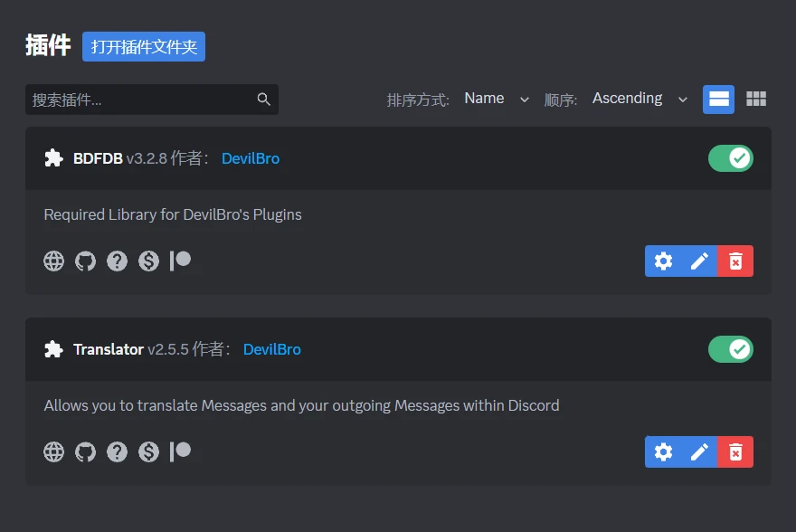This screenshot has width=796, height=532.
Task: Delete the Translator plugin
Action: [x=735, y=451]
